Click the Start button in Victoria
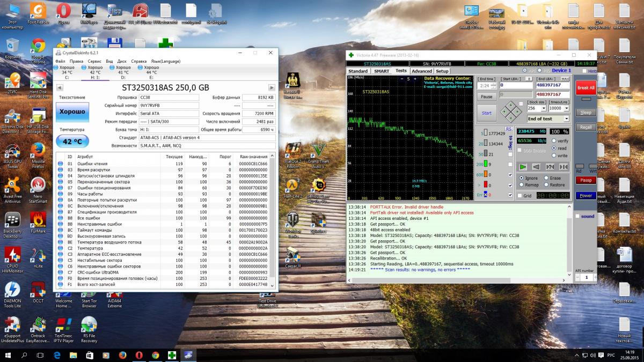This screenshot has width=644, height=362. (486, 113)
